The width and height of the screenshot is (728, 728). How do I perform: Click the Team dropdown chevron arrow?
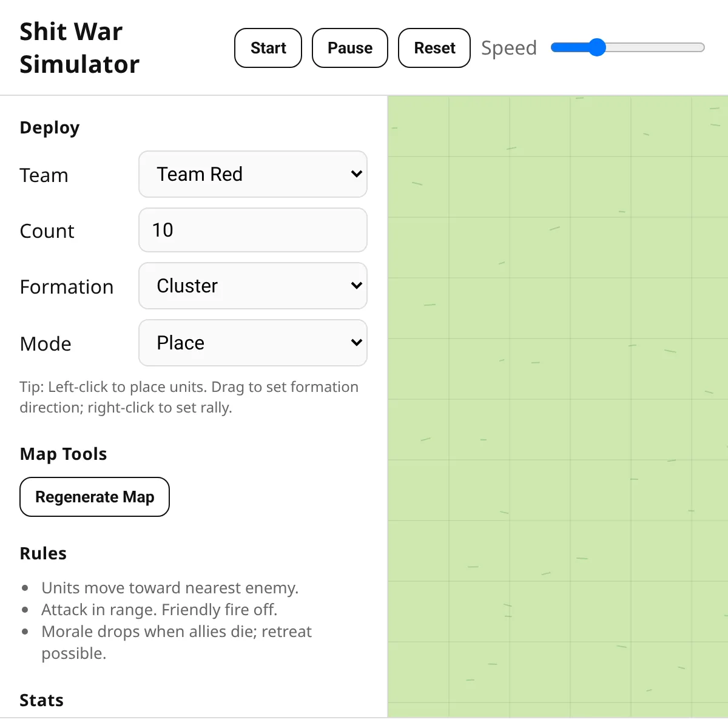click(357, 174)
